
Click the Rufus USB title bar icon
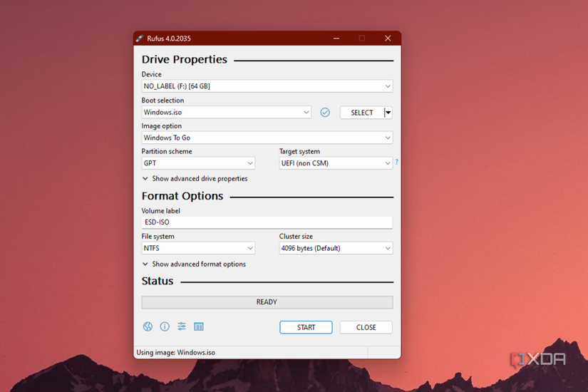[140, 38]
